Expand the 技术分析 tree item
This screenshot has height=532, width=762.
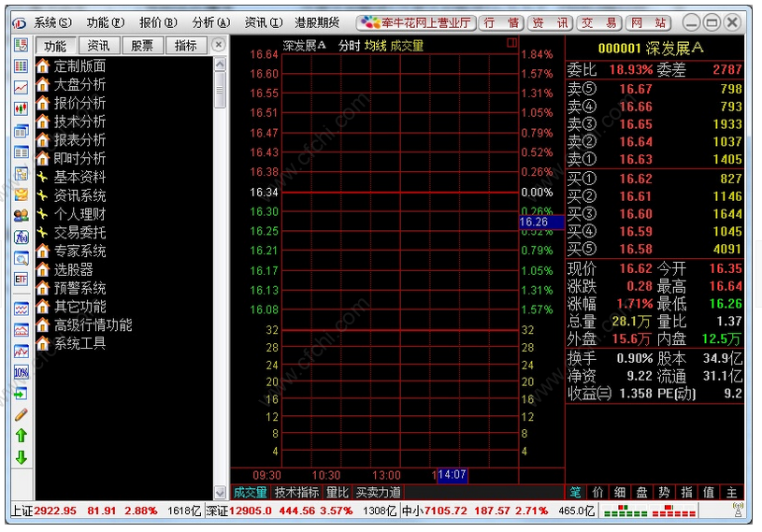71,122
